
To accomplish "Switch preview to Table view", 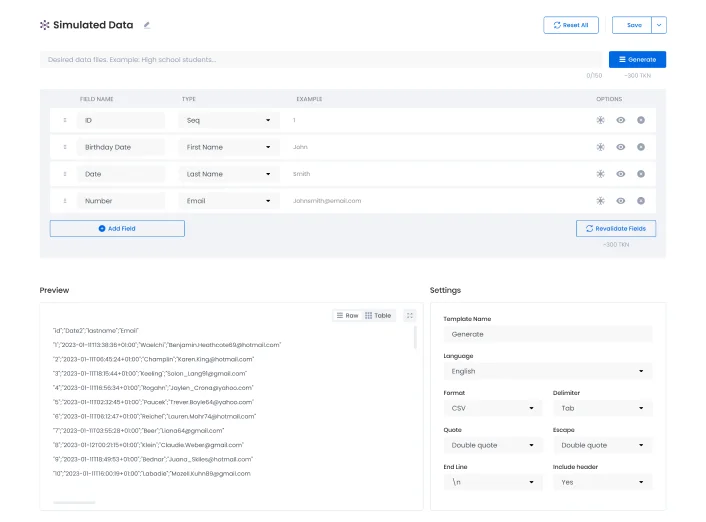I will [x=378, y=316].
